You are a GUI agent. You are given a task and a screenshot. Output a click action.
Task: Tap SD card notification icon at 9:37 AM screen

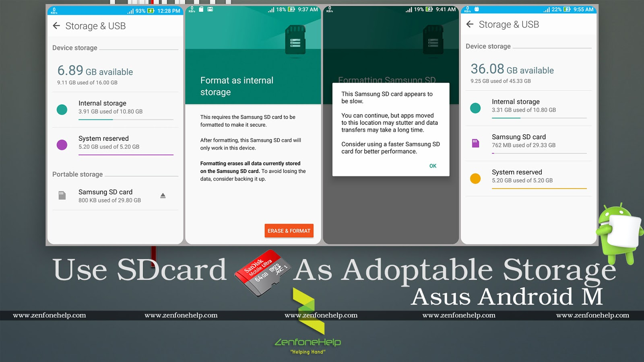click(201, 9)
